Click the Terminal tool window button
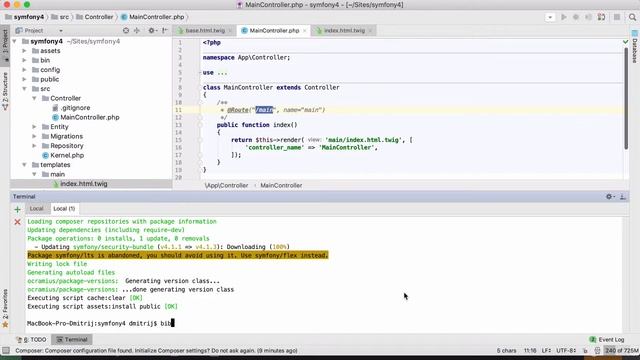Viewport: 640px width, 360px height. pos(72,340)
